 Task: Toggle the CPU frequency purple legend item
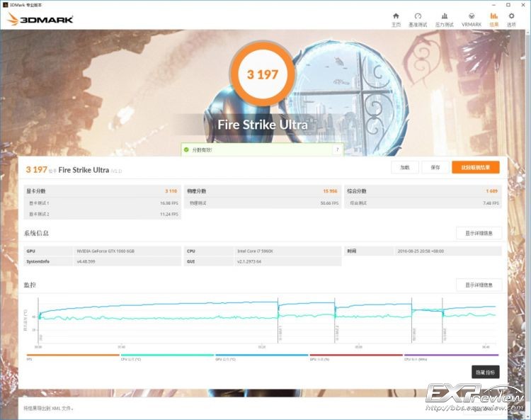(451, 357)
